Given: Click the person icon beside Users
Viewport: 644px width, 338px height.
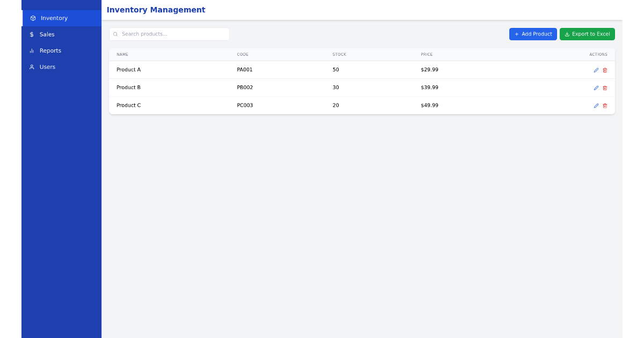Looking at the screenshot, I should click(32, 67).
